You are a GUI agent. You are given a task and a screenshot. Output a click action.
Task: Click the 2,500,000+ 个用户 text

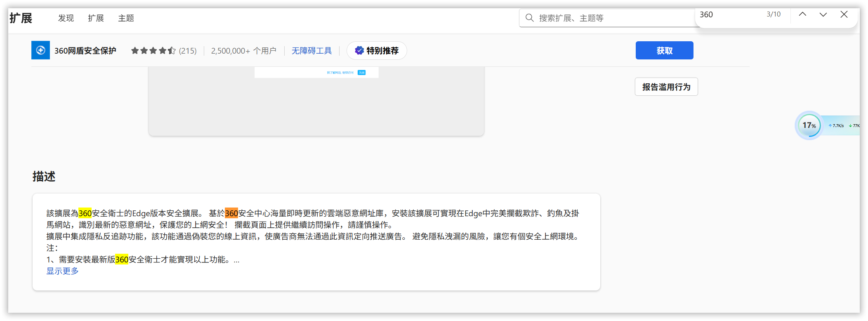click(243, 51)
